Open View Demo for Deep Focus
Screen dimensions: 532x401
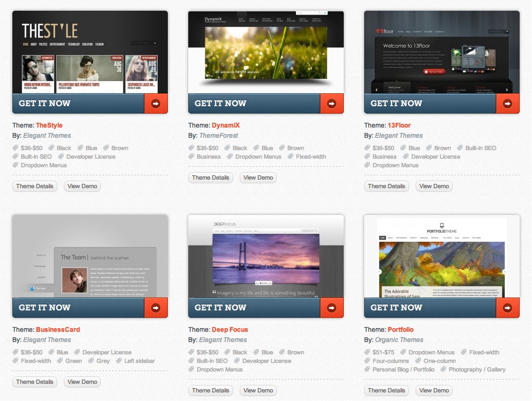point(258,390)
